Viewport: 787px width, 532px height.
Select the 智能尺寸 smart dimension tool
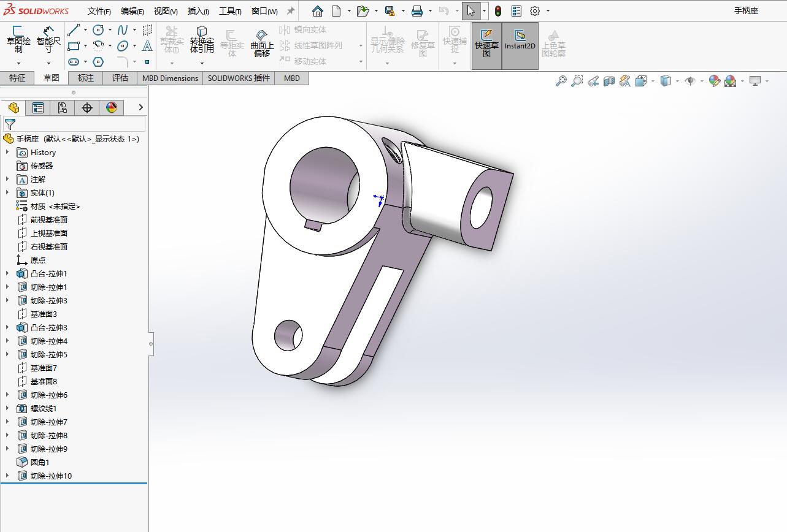point(48,40)
